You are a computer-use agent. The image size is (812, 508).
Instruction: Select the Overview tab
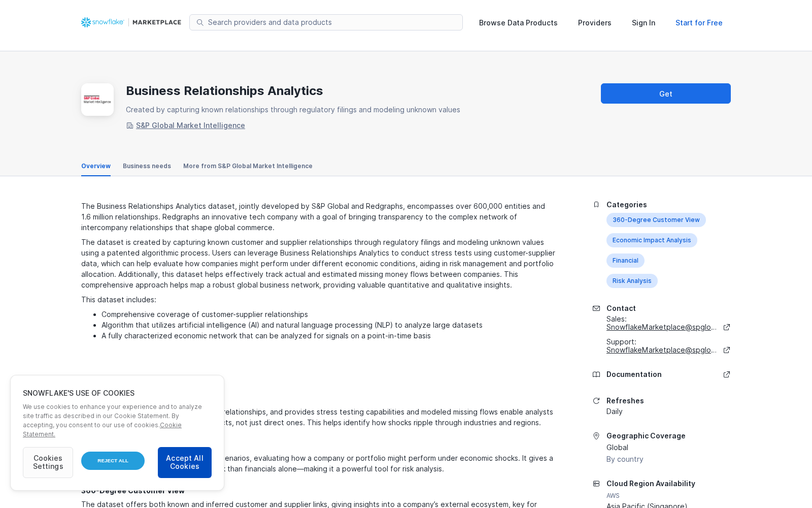[96, 166]
